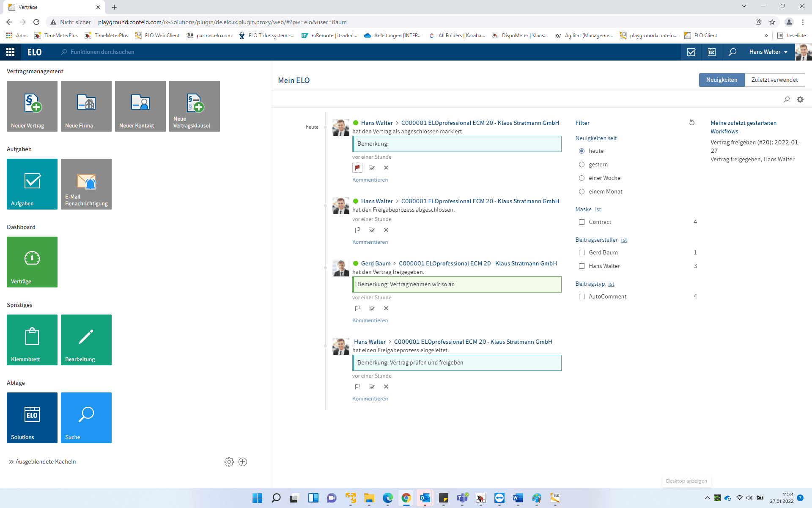Click the tasks checkmark icon in header
This screenshot has width=812, height=508.
click(x=691, y=52)
